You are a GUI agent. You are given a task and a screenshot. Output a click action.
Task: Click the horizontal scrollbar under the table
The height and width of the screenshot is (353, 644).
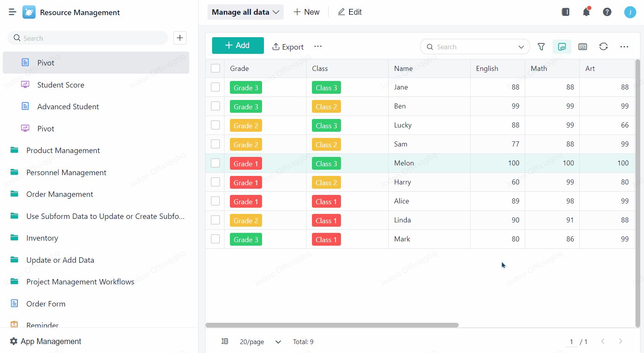pyautogui.click(x=332, y=325)
